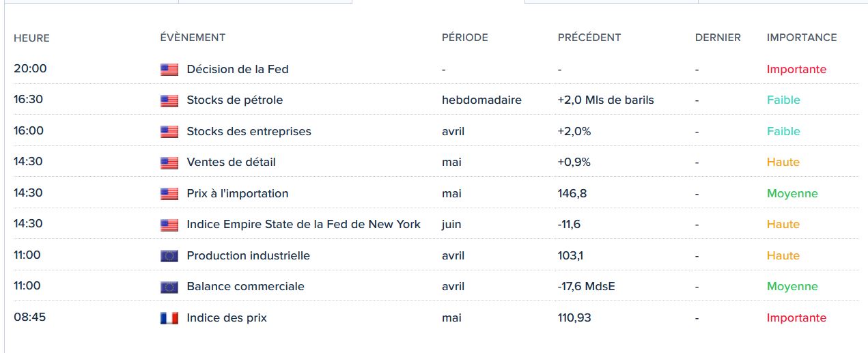Screen dimensions: 868x353
Task: Select the EU flag next to Balance commerciale
Action: pyautogui.click(x=169, y=287)
